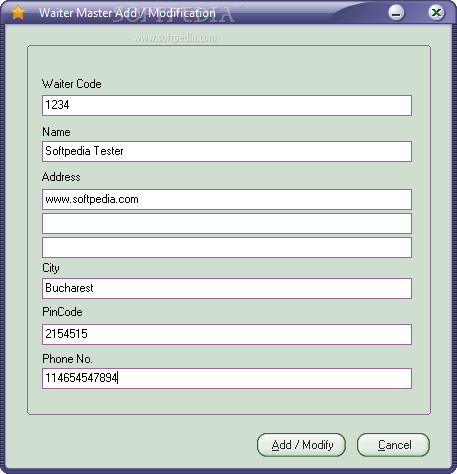Click the empty third Address line field
The image size is (457, 474).
pyautogui.click(x=227, y=247)
